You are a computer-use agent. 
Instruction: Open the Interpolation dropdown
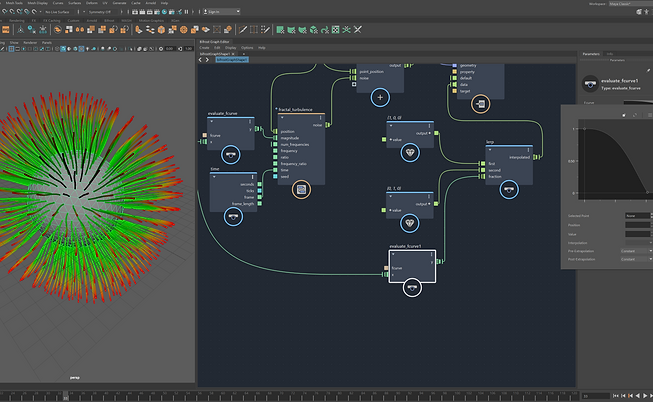[x=638, y=242]
